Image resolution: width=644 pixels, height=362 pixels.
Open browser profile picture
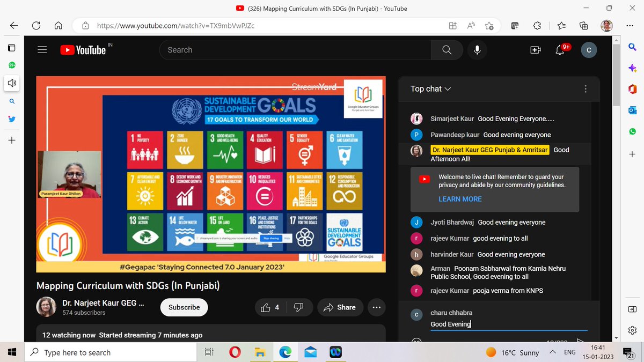[607, 26]
